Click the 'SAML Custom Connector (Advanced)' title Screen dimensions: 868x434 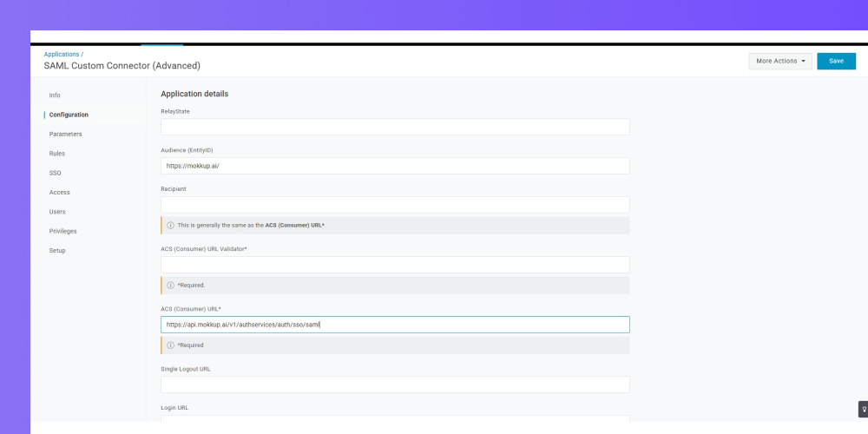pyautogui.click(x=122, y=65)
